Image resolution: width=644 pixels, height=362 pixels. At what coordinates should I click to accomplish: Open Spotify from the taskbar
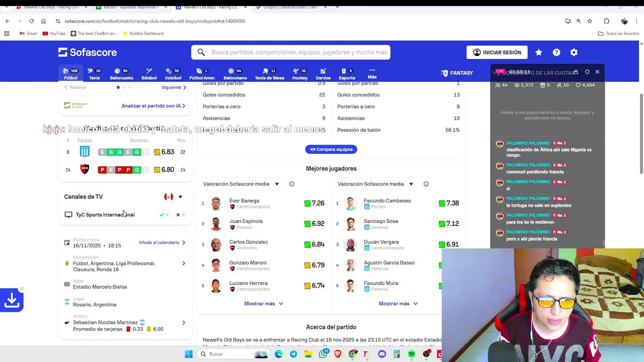coord(412,354)
